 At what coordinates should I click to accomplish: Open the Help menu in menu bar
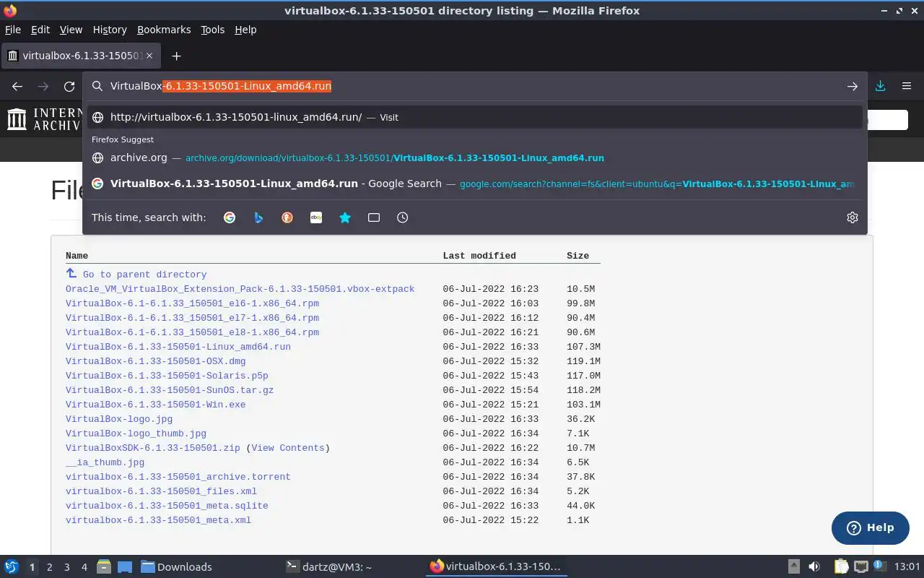tap(245, 30)
